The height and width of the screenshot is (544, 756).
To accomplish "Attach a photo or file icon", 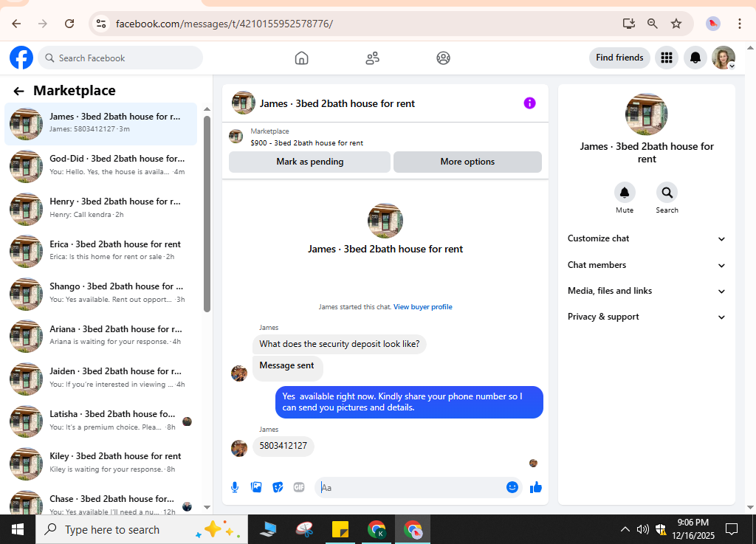I will tap(256, 487).
